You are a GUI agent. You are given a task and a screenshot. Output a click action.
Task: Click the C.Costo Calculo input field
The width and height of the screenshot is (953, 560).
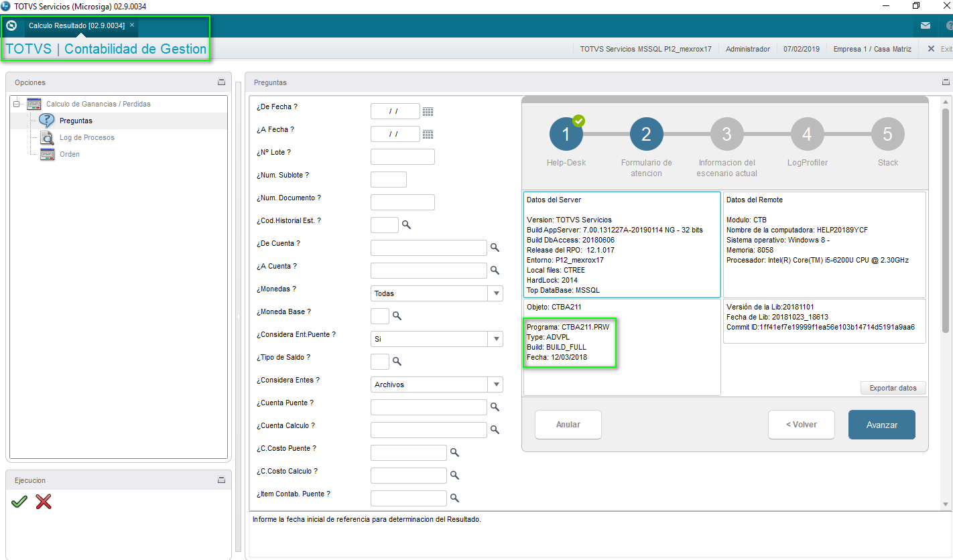(x=409, y=476)
